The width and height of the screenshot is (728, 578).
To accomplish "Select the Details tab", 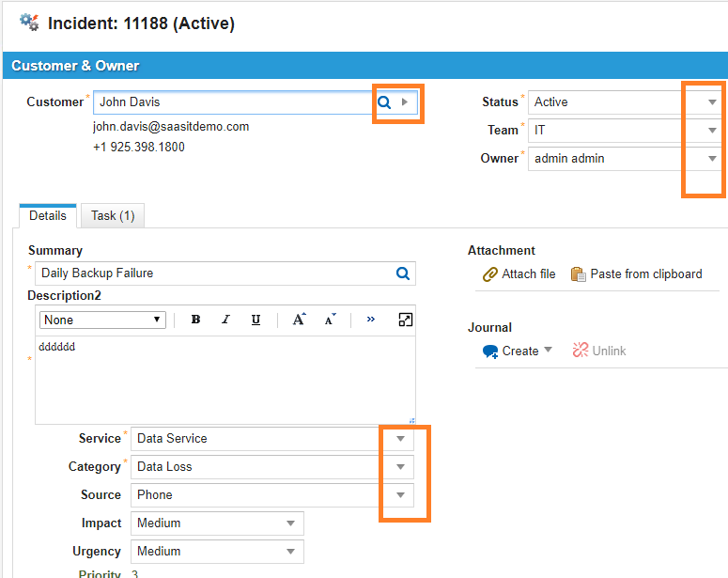I will point(48,216).
